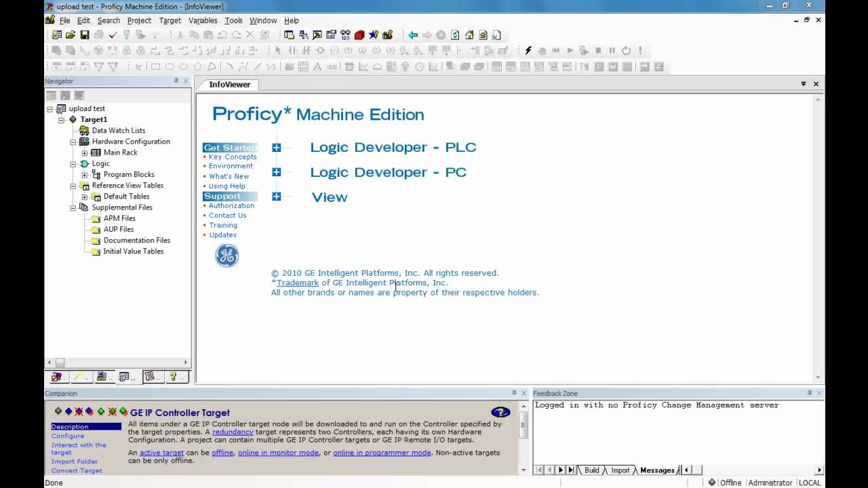Click the Key Concepts link
The image size is (868, 488).
[x=233, y=157]
